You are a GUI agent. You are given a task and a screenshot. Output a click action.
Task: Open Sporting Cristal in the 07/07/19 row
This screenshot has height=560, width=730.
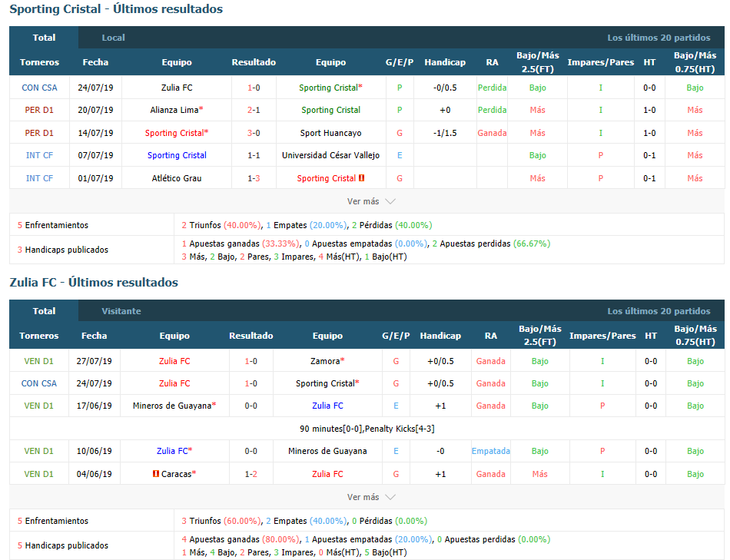[177, 155]
